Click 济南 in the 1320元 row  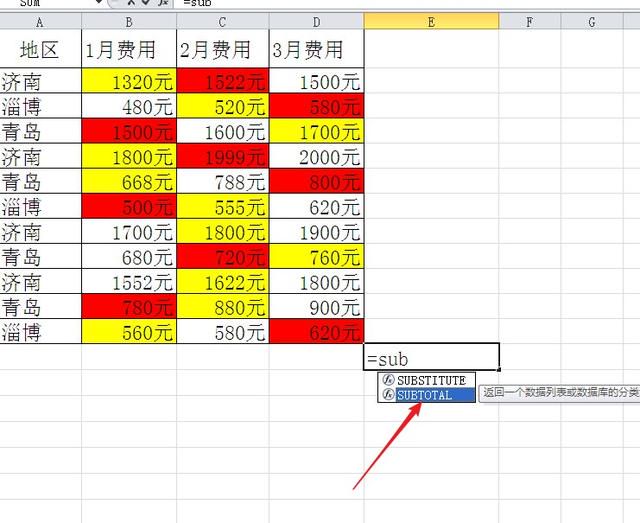coord(40,81)
